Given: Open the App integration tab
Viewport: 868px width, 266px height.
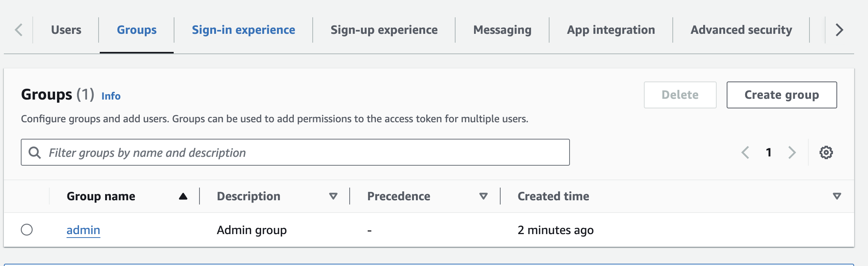Looking at the screenshot, I should pyautogui.click(x=611, y=30).
